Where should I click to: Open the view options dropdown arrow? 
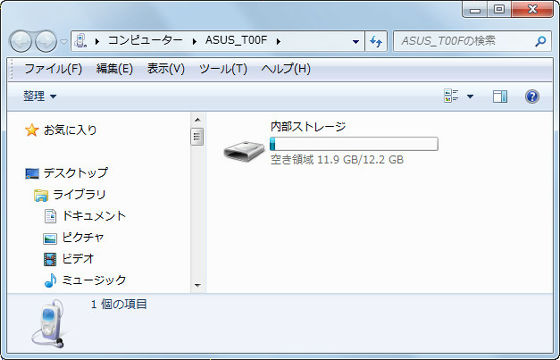[470, 96]
